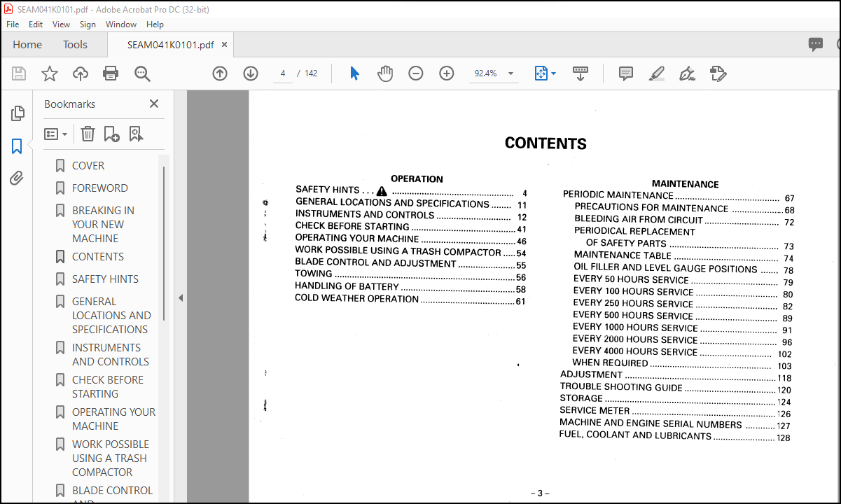Open the Find text magnifier tool

pos(142,73)
